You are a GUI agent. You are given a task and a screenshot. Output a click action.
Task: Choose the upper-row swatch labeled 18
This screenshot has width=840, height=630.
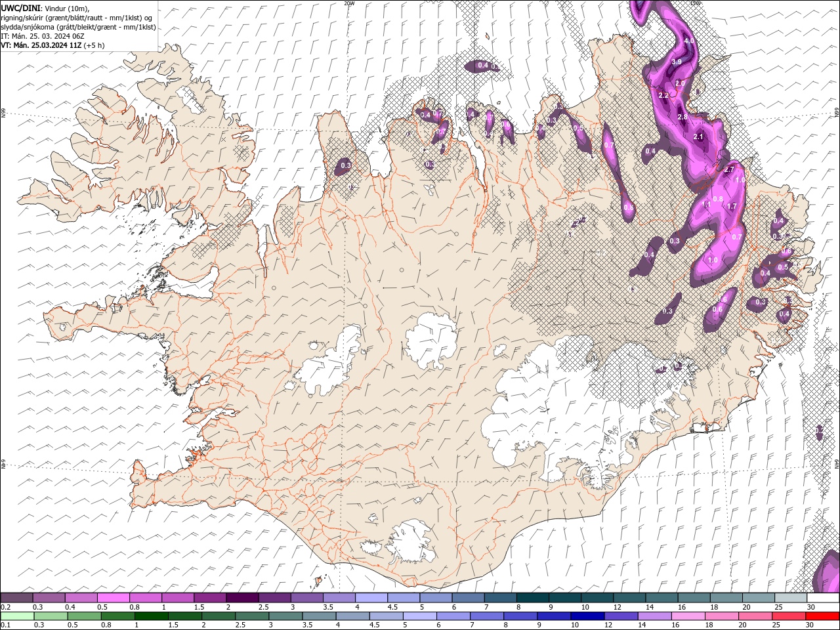click(727, 597)
